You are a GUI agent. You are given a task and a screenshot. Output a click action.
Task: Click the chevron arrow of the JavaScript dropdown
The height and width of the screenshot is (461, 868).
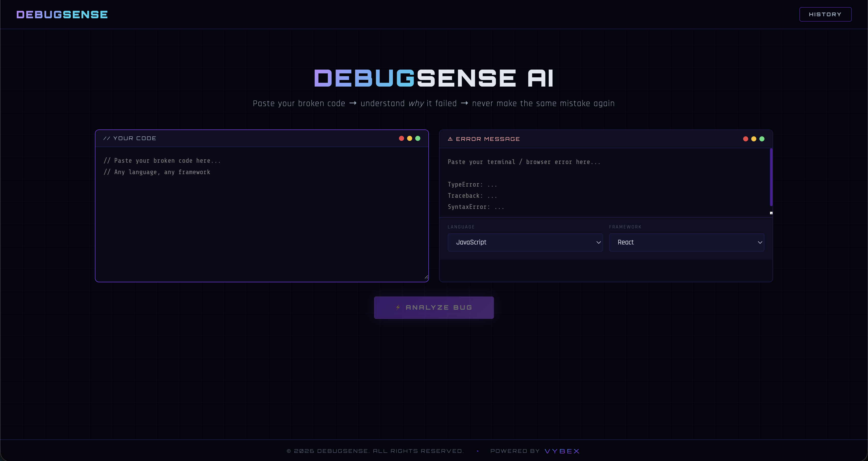[x=598, y=242]
